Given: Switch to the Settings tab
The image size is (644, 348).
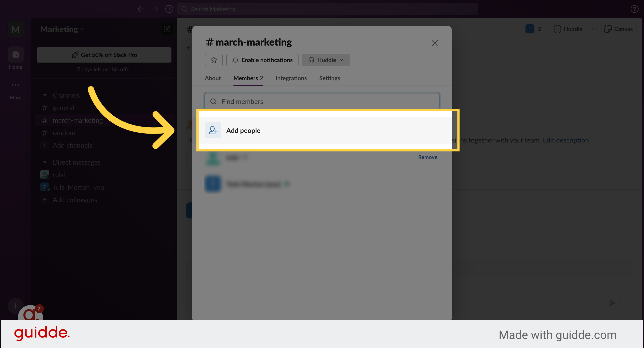Looking at the screenshot, I should coord(329,78).
